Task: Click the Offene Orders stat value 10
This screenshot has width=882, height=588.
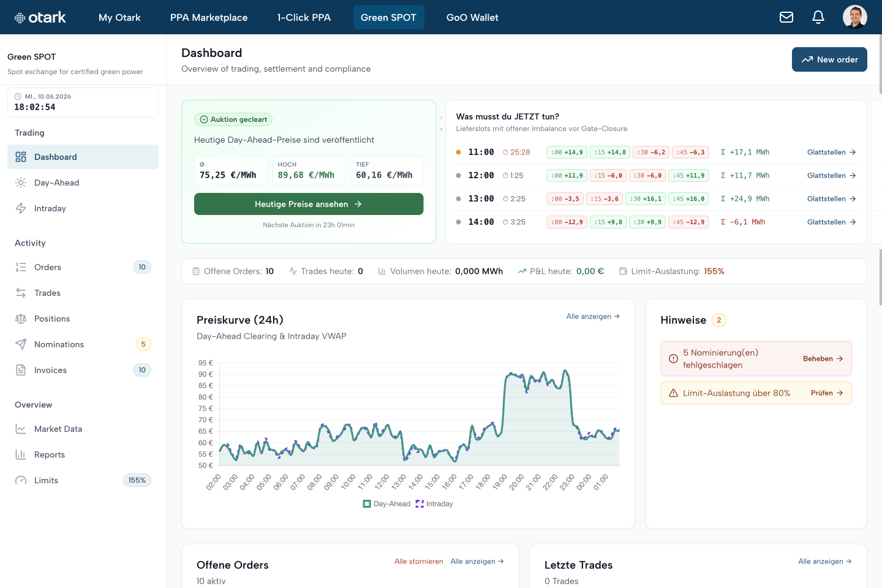Action: [x=269, y=271]
